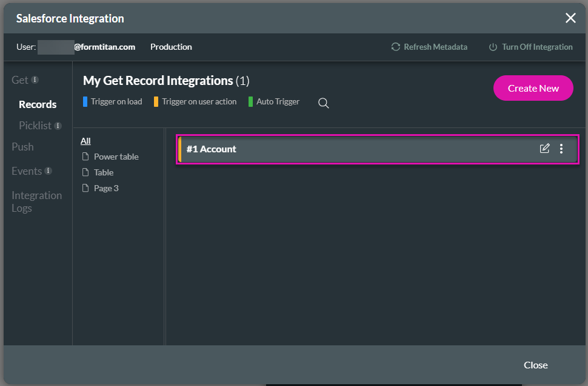
Task: Click the info badge next to Events
Action: pyautogui.click(x=47, y=171)
